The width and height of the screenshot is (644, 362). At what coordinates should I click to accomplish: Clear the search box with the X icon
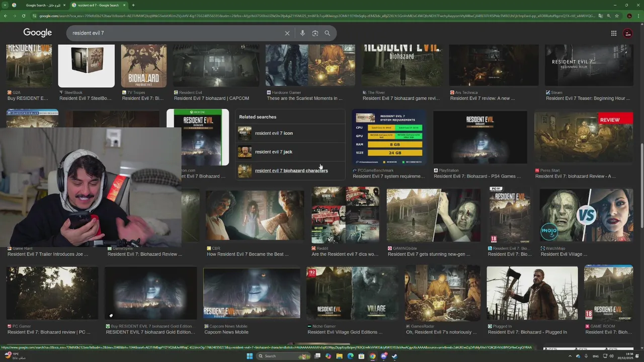pyautogui.click(x=287, y=33)
